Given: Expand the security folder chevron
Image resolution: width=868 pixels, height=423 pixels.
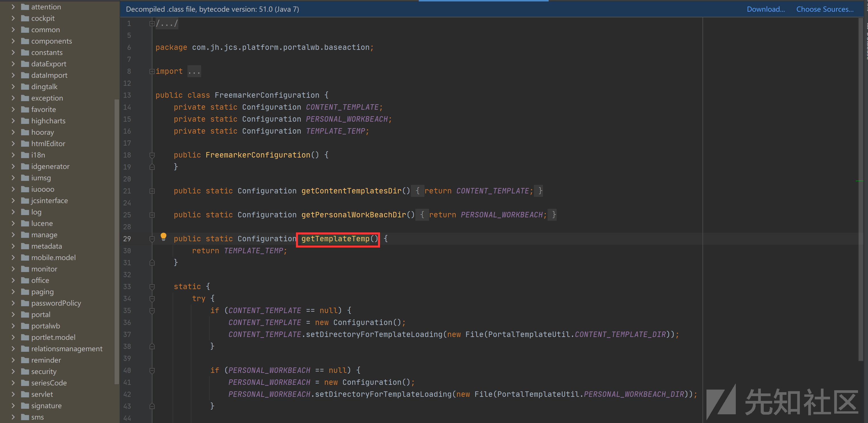Looking at the screenshot, I should (13, 371).
